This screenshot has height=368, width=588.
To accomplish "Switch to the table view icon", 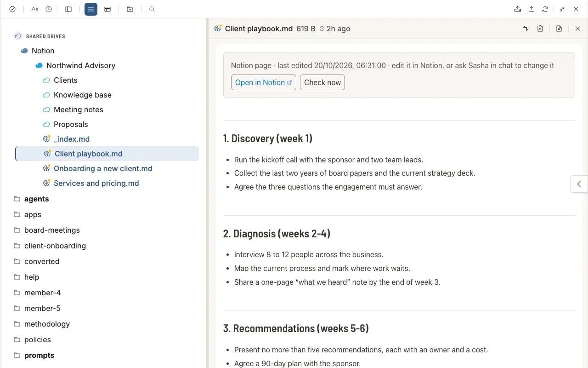I will pyautogui.click(x=107, y=9).
